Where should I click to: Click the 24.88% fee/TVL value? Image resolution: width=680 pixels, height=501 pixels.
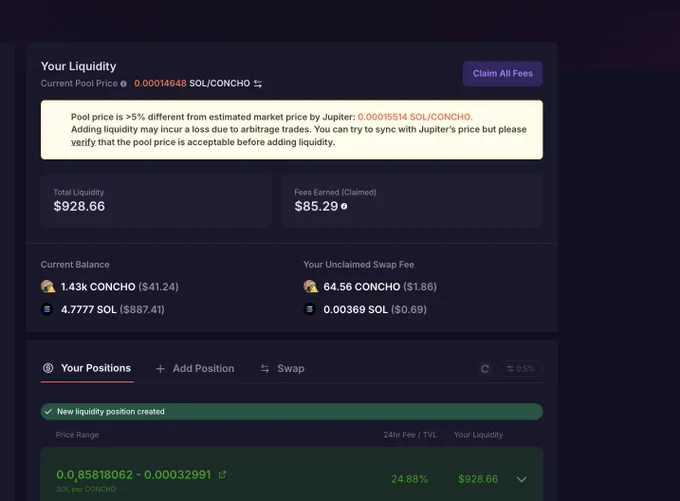pyautogui.click(x=409, y=479)
